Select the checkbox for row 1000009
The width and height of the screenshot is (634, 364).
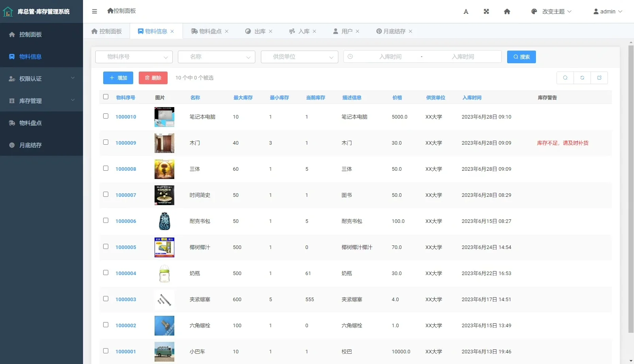point(106,142)
